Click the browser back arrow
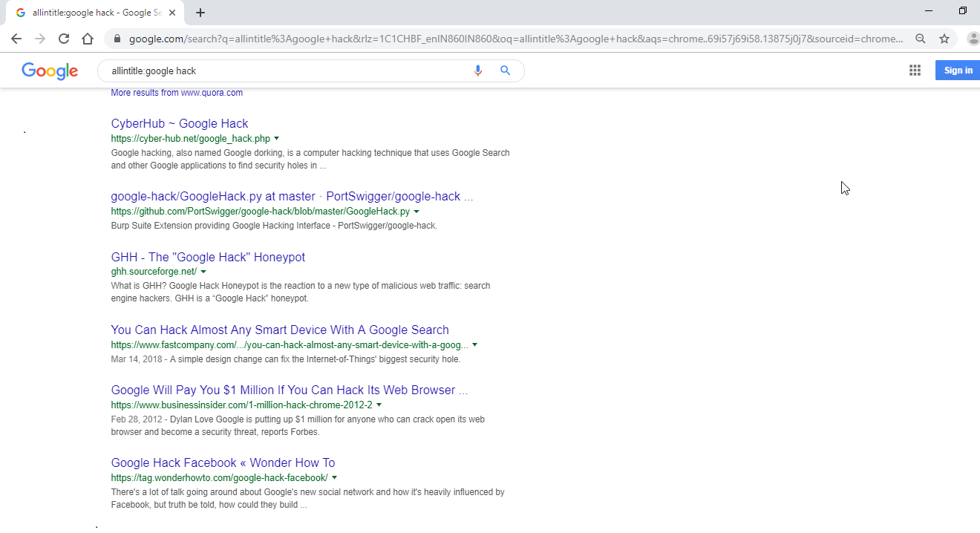 tap(16, 39)
